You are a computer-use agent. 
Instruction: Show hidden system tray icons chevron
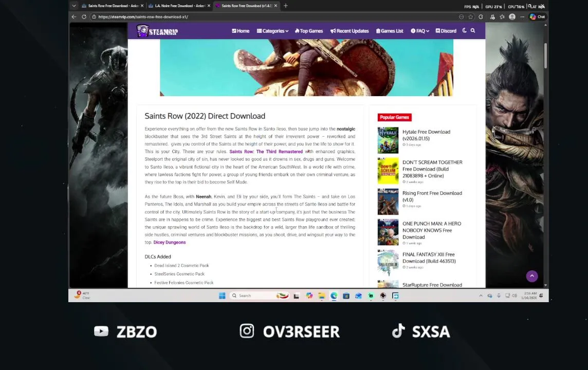(x=481, y=296)
